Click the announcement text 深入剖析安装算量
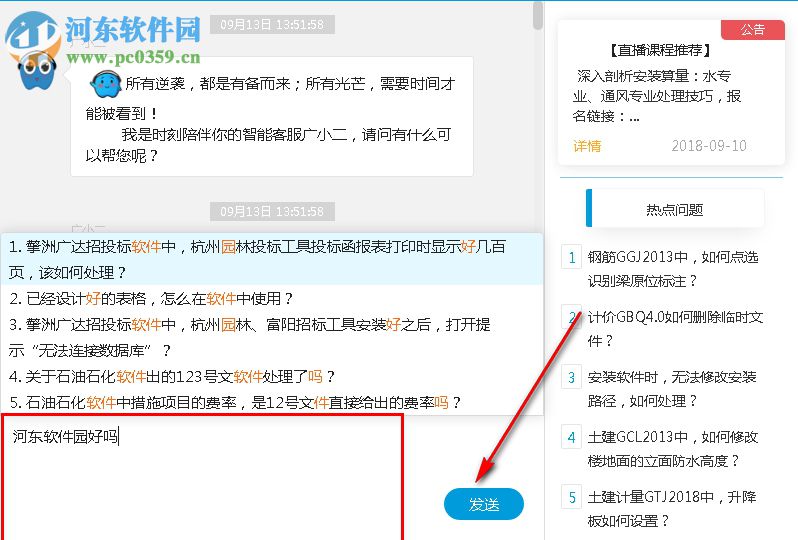 pyautogui.click(x=657, y=96)
